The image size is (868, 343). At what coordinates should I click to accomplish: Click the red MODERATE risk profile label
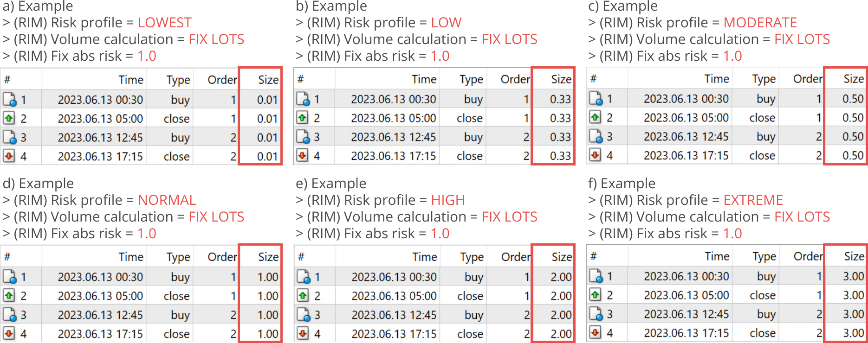(760, 23)
